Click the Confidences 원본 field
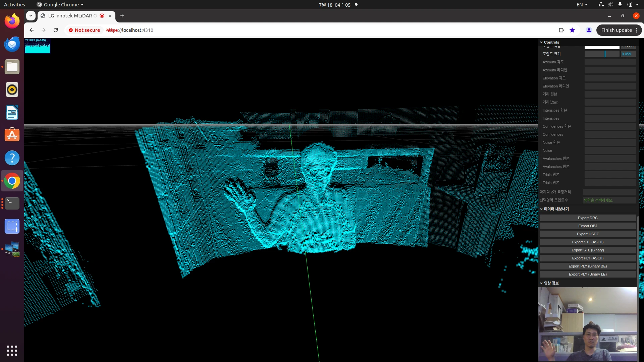This screenshot has height=362, width=644. point(610,126)
